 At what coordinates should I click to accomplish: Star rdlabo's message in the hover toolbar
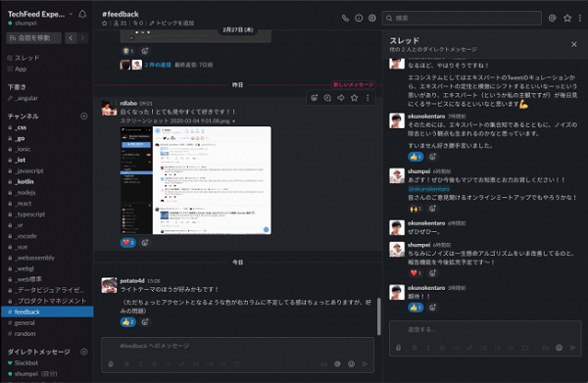(355, 98)
